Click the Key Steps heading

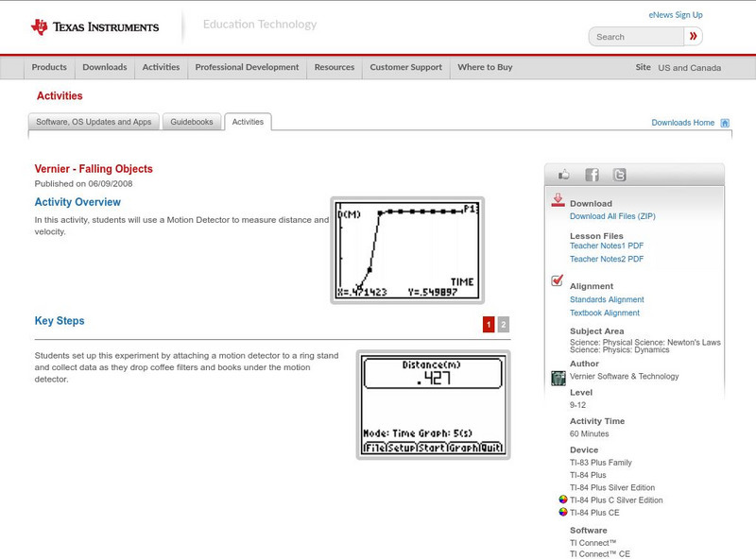[60, 321]
